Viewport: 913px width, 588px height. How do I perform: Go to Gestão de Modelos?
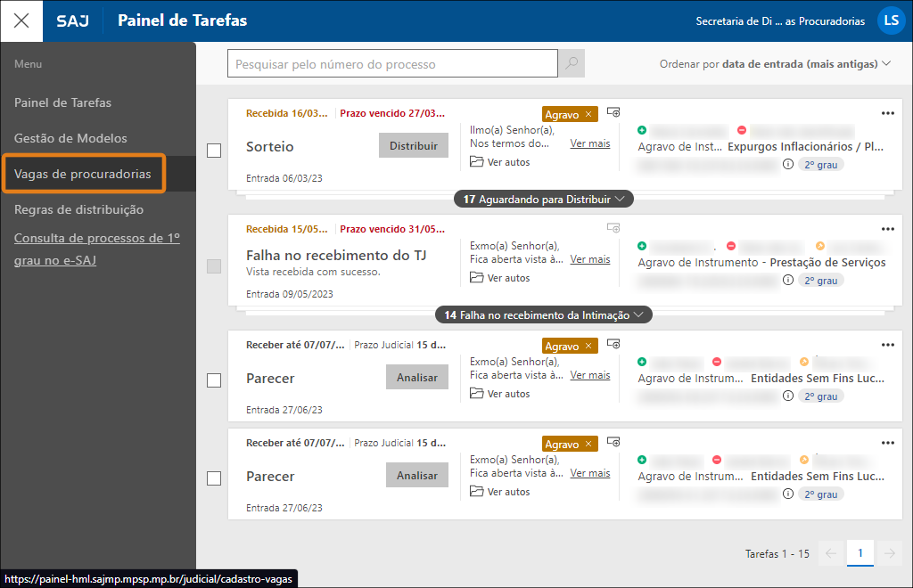point(70,138)
